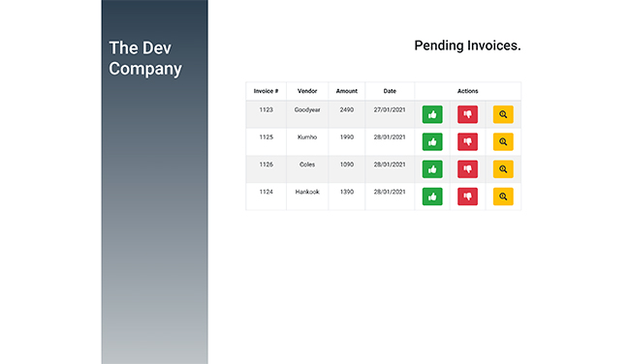Approve Hankook invoice 1124

click(x=432, y=197)
